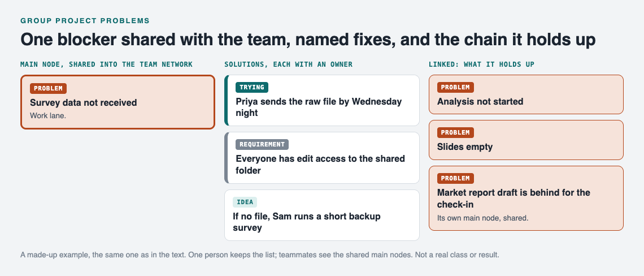Click the PROBLEM badge on Survey data card
Viewport: 644px width, 276px height.
point(48,88)
